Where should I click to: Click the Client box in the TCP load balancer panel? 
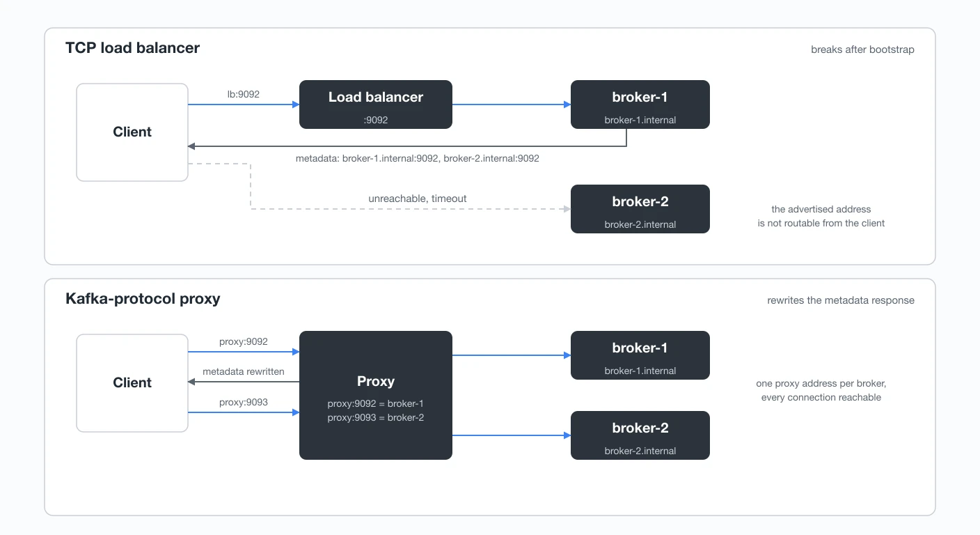pos(132,132)
